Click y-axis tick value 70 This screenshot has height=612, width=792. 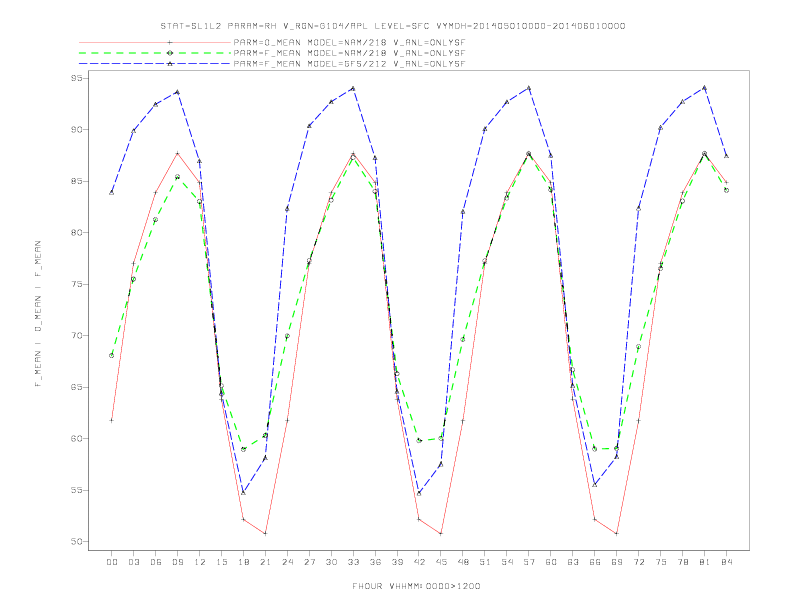pos(77,336)
